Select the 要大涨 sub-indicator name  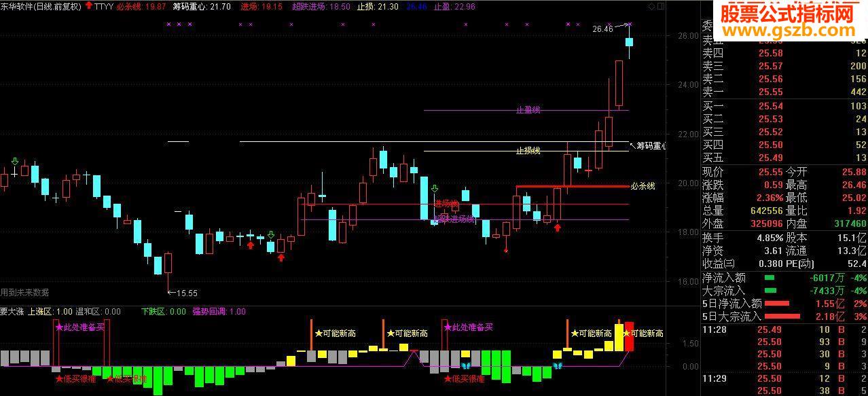(12, 312)
